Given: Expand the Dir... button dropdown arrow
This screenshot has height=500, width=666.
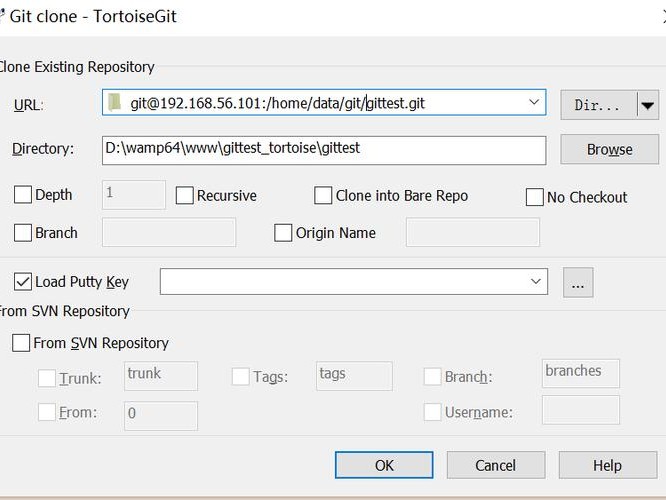Looking at the screenshot, I should (x=647, y=105).
